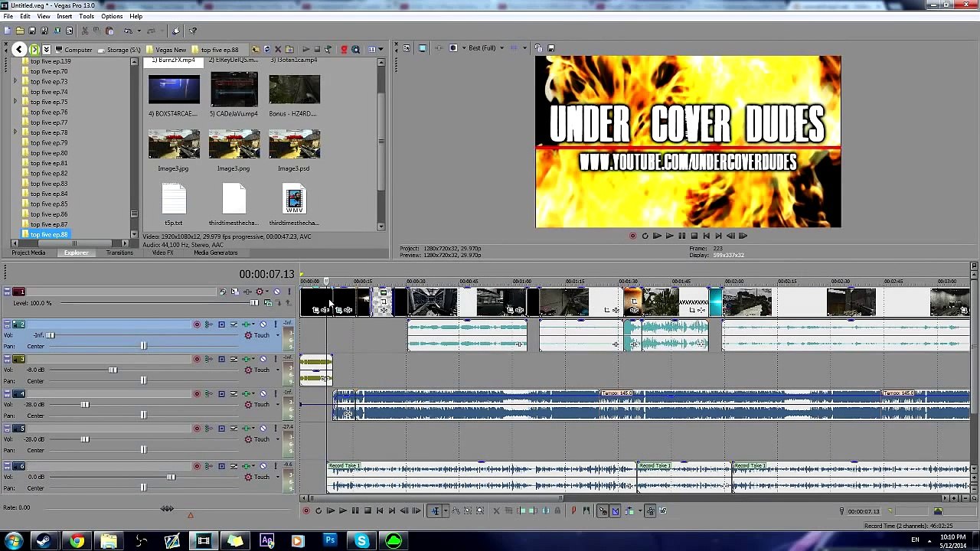Solo audio track 2

(276, 324)
